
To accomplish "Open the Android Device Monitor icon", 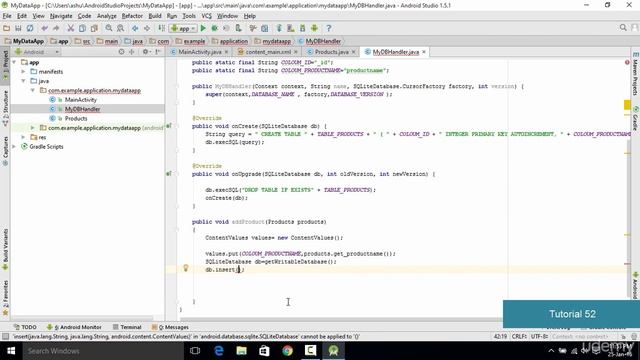I will pos(314,28).
